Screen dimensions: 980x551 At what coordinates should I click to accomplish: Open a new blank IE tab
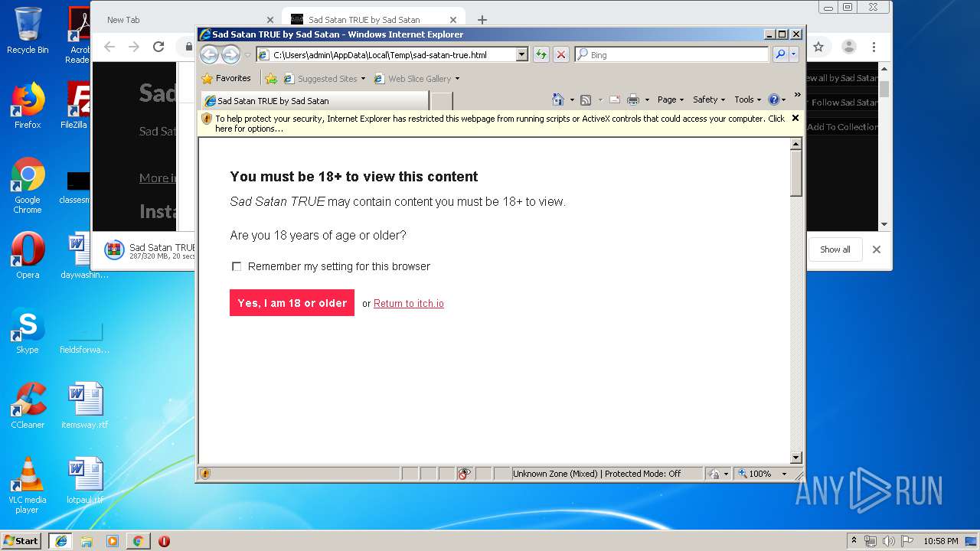442,101
